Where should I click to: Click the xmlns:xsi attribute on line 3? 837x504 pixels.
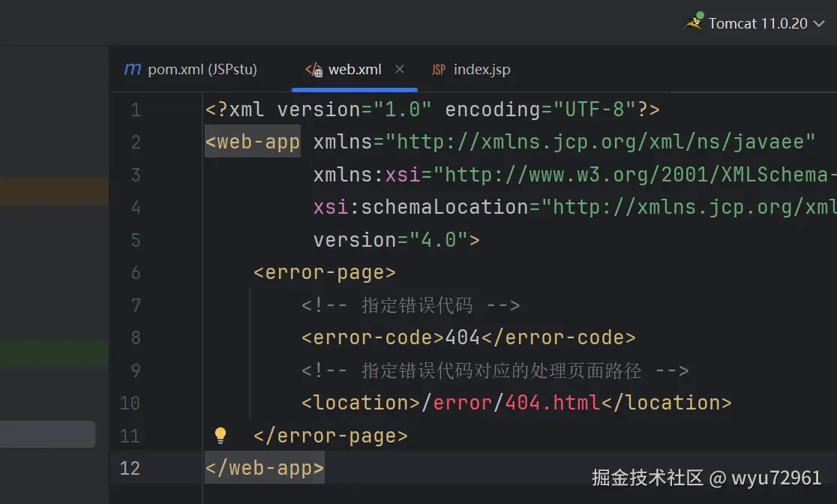[367, 175]
